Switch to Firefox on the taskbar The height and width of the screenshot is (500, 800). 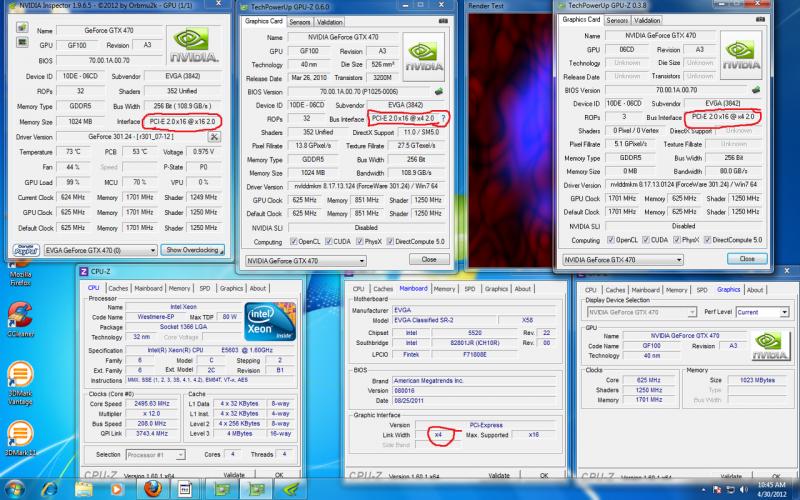point(152,489)
